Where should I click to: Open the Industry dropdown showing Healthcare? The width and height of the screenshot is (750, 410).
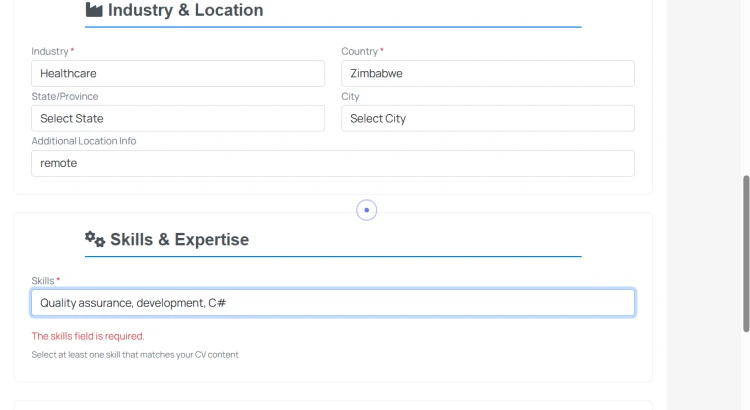click(178, 73)
